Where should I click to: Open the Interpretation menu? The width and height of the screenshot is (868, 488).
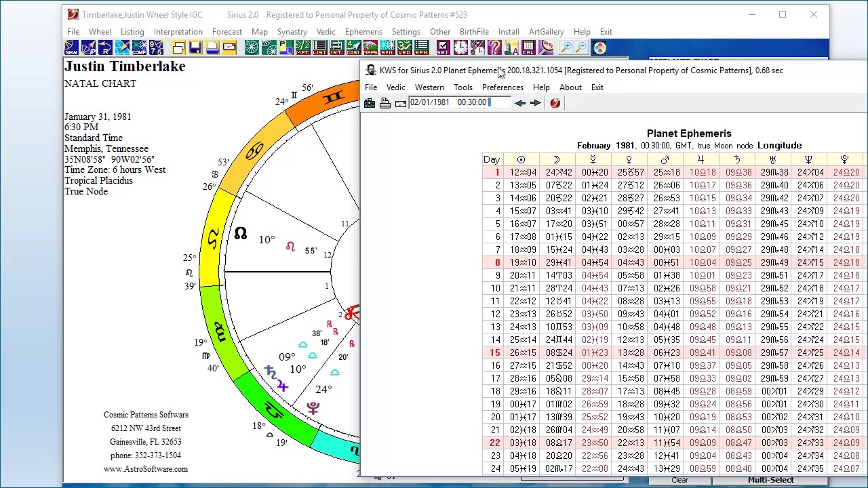178,32
